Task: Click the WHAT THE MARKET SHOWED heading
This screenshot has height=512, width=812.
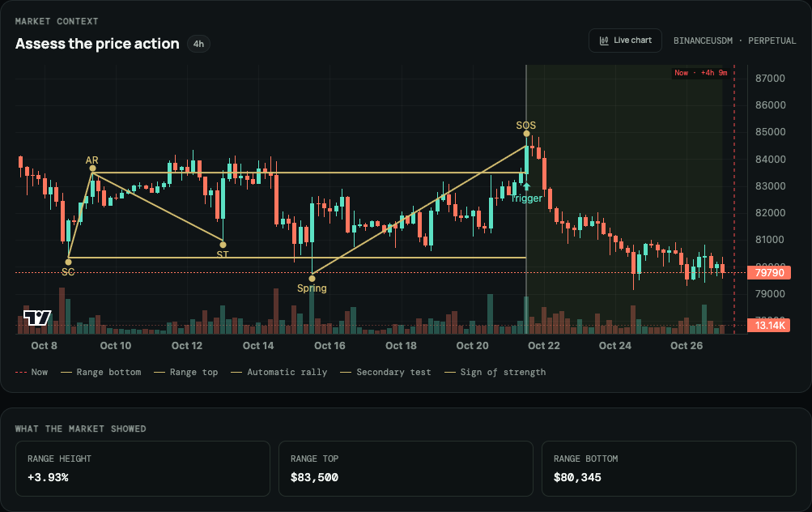Action: [80, 429]
